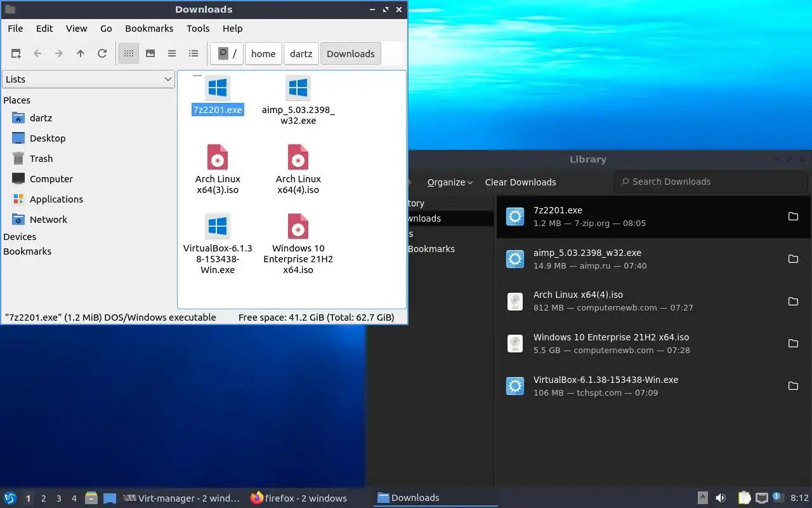Click the 8:12 clock in taskbar
Screen dimensions: 812x508
pyautogui.click(x=799, y=498)
